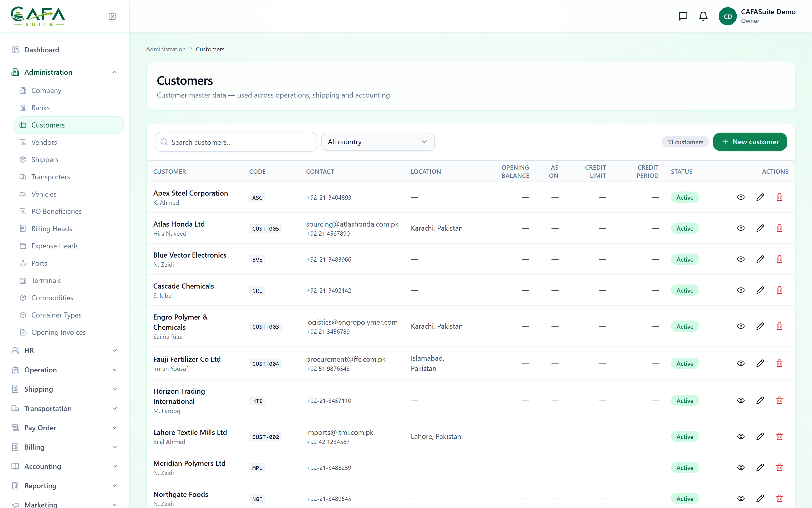View Apex Steel Corporation details
This screenshot has height=508, width=812.
point(741,197)
